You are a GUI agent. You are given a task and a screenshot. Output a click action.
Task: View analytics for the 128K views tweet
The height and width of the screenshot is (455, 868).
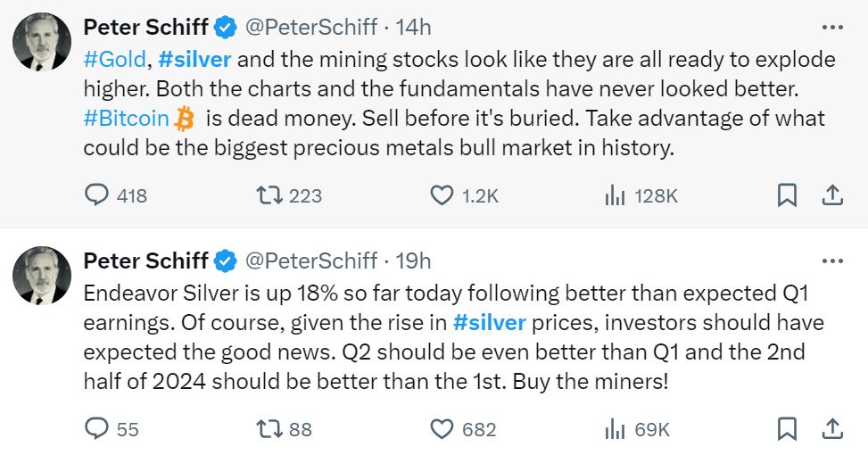615,195
